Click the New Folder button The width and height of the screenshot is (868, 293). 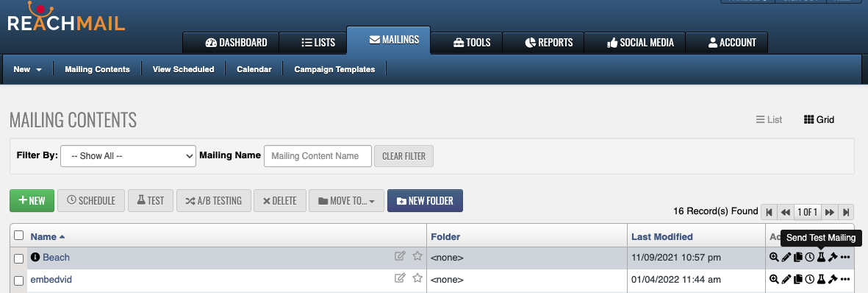coord(425,201)
